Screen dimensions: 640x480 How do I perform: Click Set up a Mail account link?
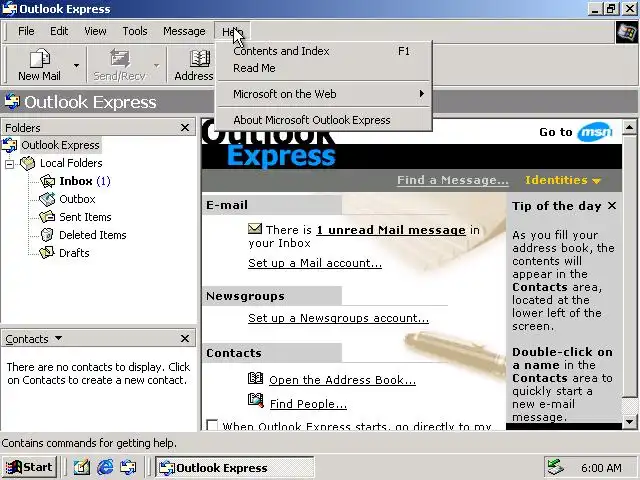(315, 263)
